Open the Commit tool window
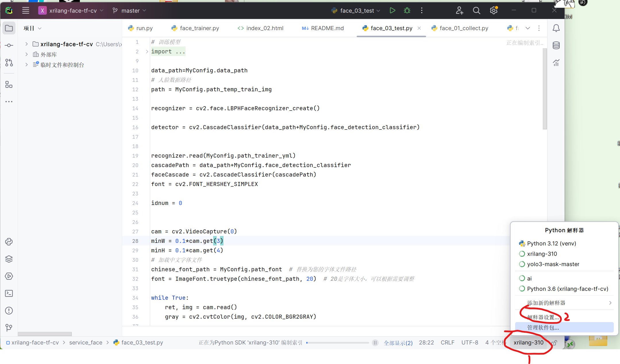The width and height of the screenshot is (620, 364). pos(9,45)
